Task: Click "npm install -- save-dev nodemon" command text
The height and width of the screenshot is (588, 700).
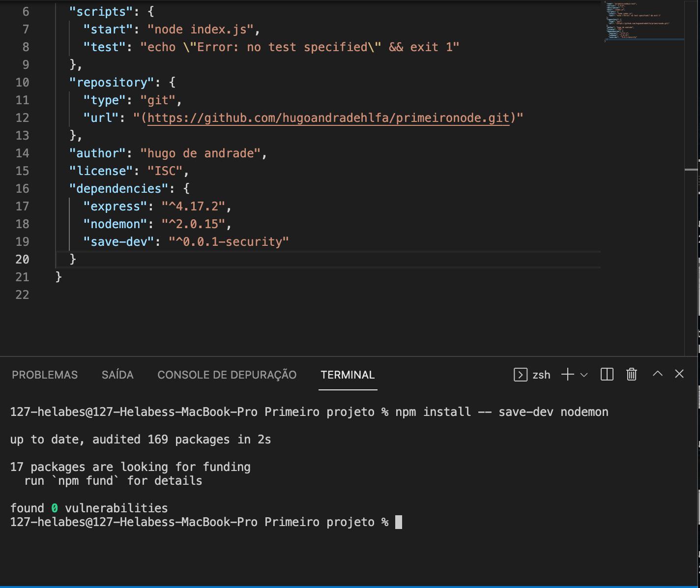Action: tap(502, 412)
